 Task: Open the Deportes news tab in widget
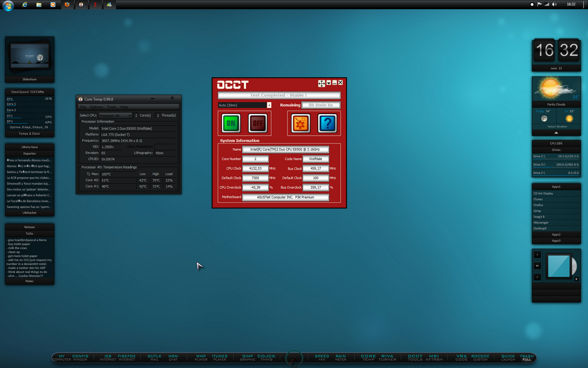pyautogui.click(x=29, y=153)
